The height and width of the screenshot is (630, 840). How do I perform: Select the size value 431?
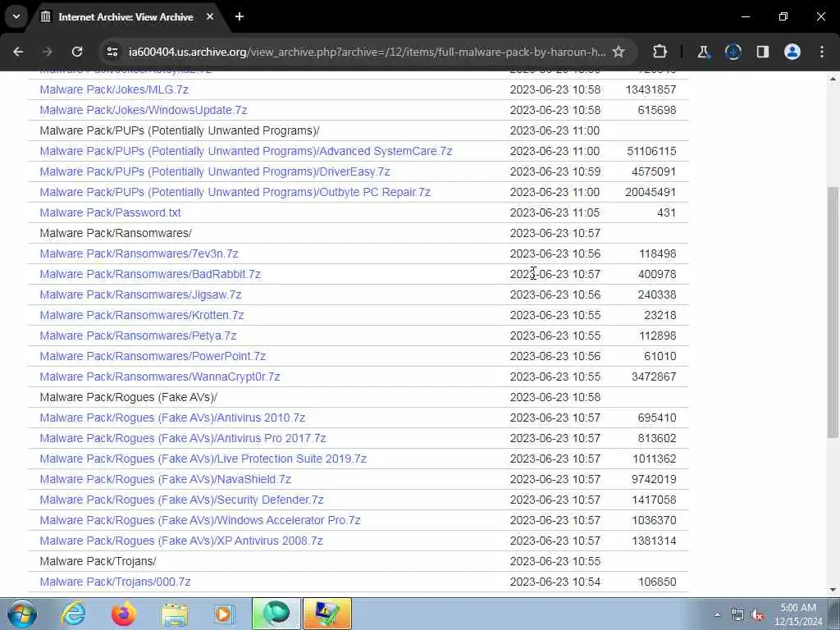point(666,212)
